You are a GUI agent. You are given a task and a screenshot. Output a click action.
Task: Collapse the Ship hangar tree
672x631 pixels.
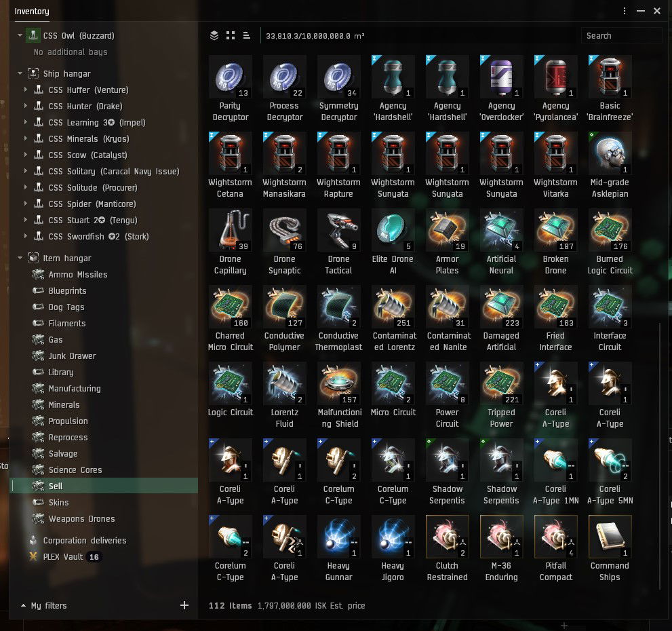pos(20,74)
